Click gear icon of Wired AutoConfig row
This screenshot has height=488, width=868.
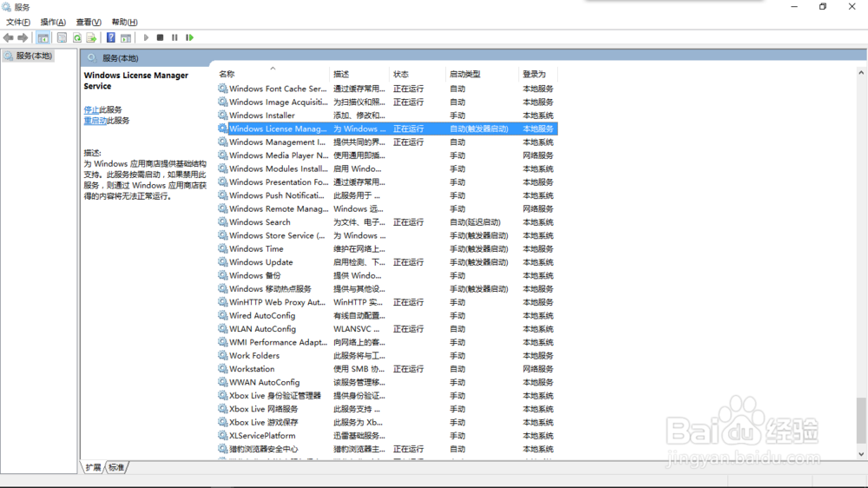(222, 316)
